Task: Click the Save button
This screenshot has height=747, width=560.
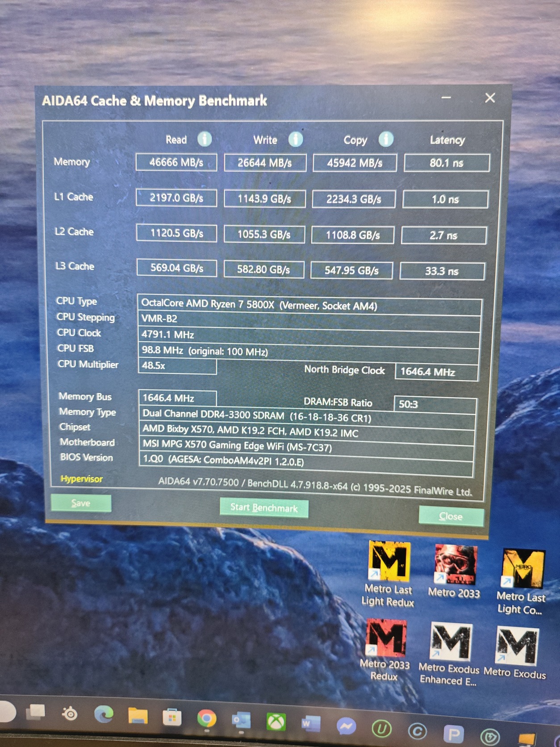Action: point(81,503)
